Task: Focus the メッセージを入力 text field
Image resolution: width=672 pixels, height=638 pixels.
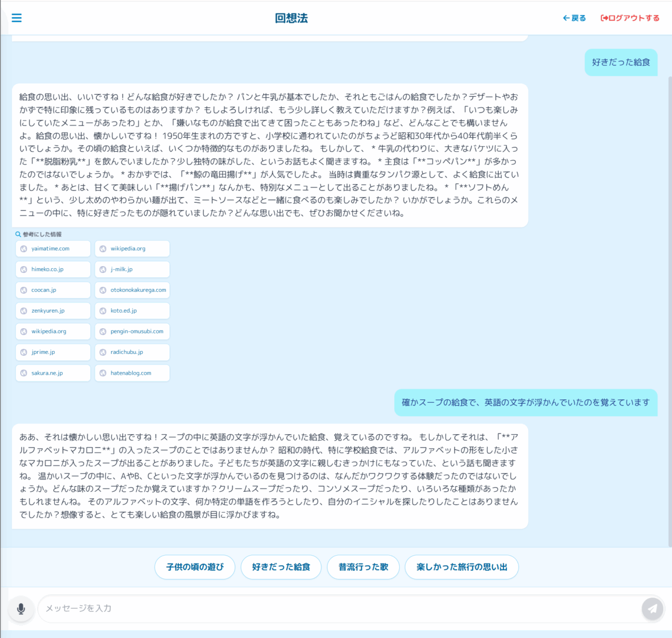Action: coord(336,608)
